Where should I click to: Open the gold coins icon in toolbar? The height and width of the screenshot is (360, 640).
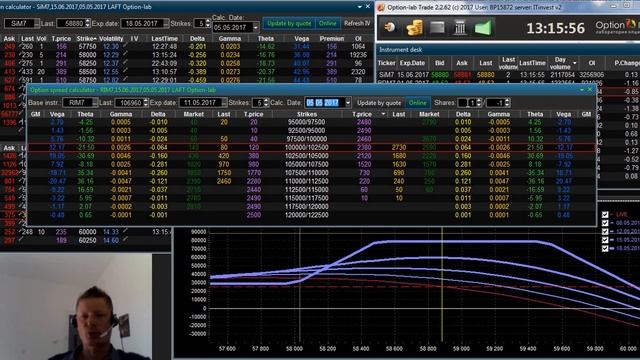click(414, 28)
